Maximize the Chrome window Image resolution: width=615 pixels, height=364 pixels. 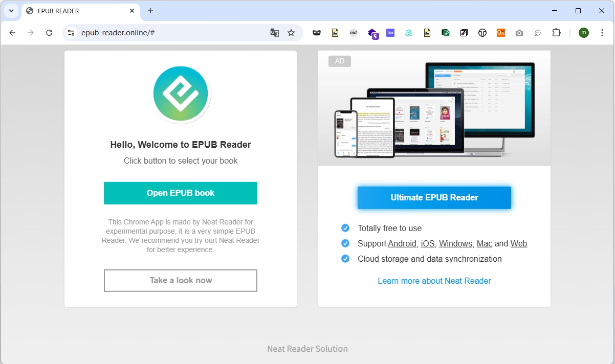(x=578, y=11)
